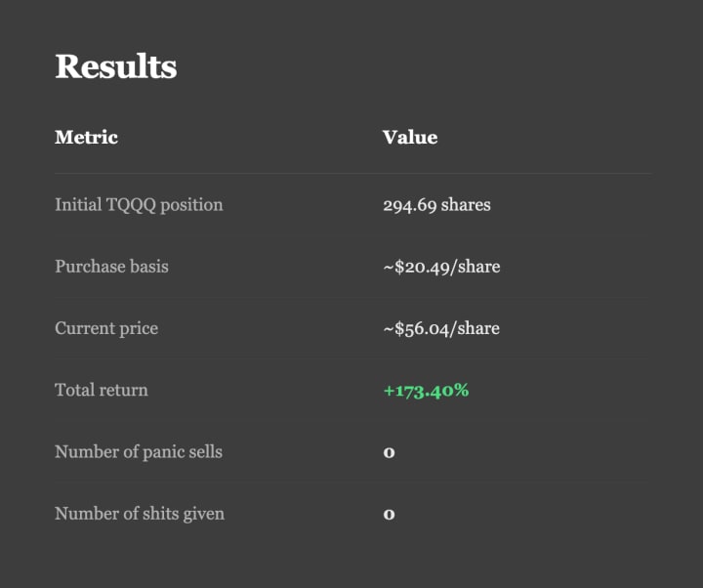
Task: Click the ~$56.04/share value
Action: coord(441,328)
